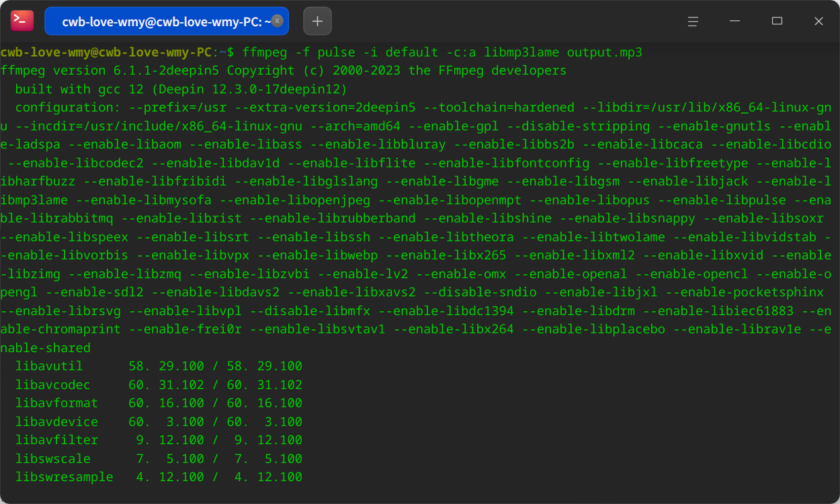The width and height of the screenshot is (840, 504).
Task: Maximize the terminal window
Action: click(777, 21)
